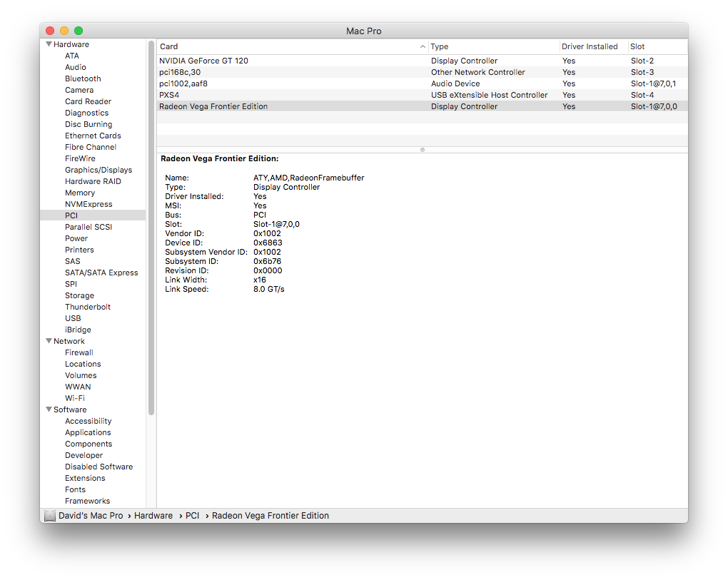
Task: Select the pci1002,aaf8 card row
Action: pos(423,83)
